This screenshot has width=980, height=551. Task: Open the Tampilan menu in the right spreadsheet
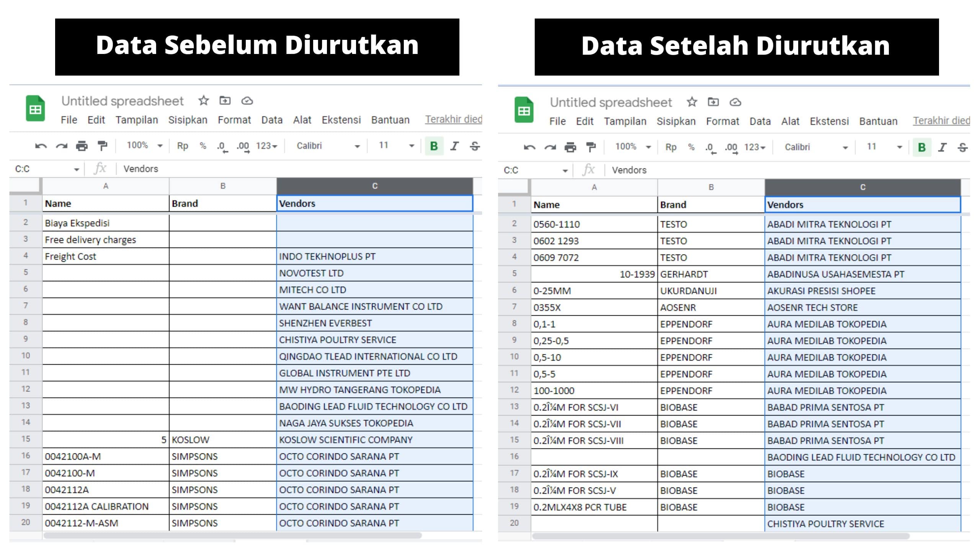[625, 122]
